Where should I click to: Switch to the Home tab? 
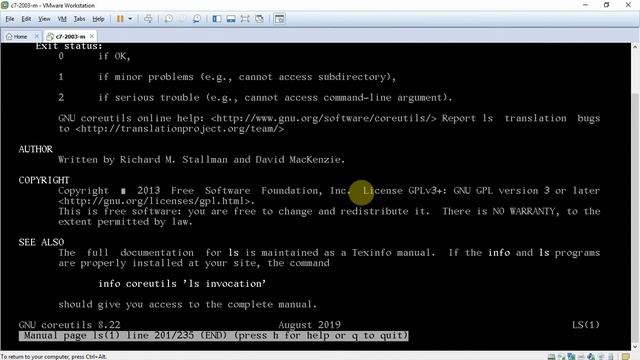coord(17,36)
